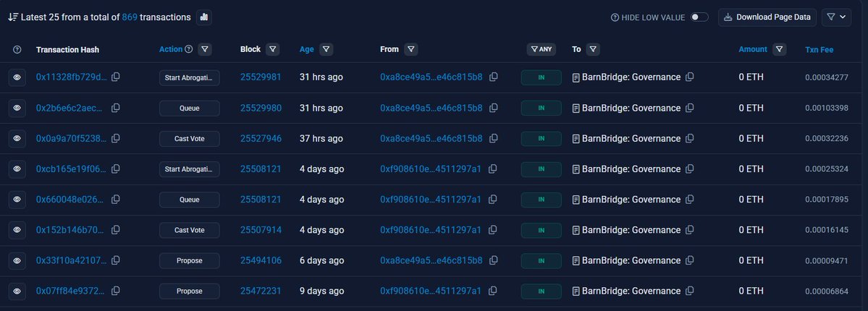Image resolution: width=868 pixels, height=311 pixels.
Task: Open block 25527946 link
Action: (261, 138)
